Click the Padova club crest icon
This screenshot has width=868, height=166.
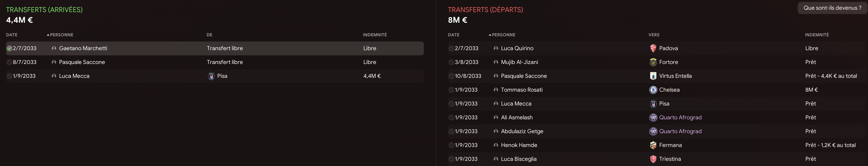pos(653,48)
